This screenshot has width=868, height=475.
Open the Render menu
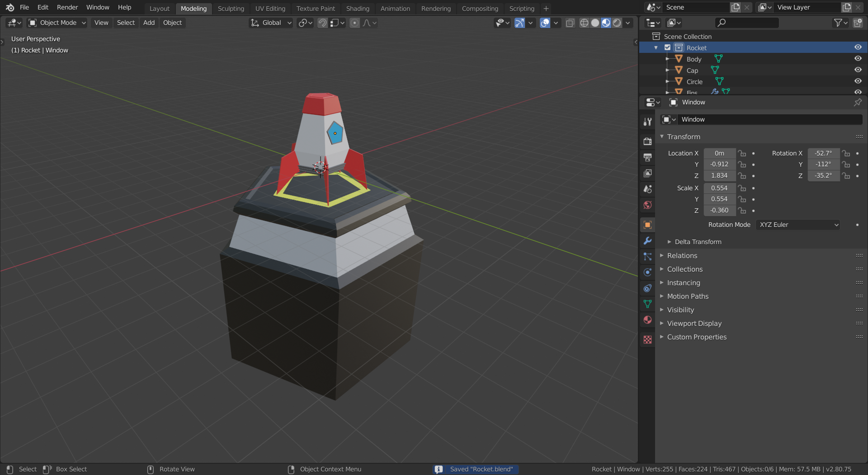pyautogui.click(x=67, y=7)
